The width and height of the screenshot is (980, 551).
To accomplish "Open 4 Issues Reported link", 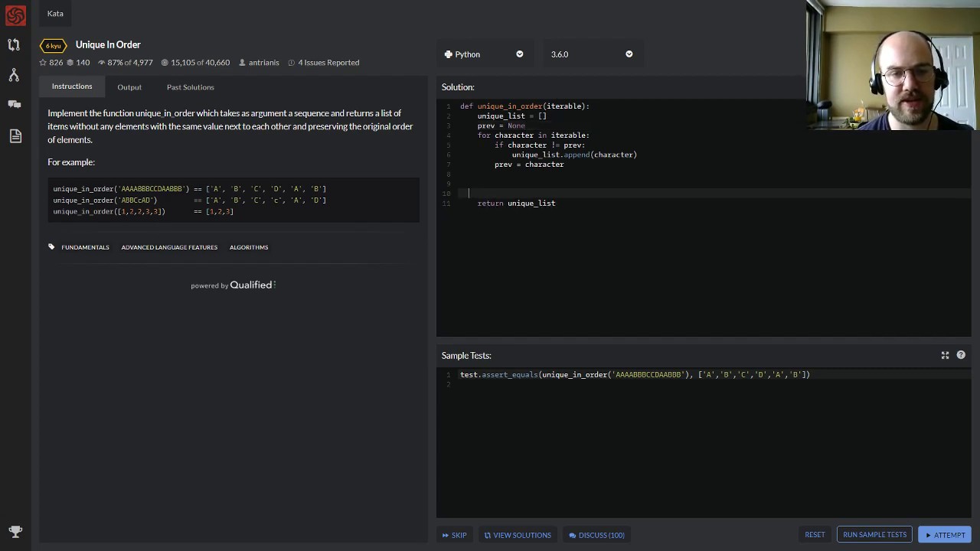I will [x=323, y=63].
